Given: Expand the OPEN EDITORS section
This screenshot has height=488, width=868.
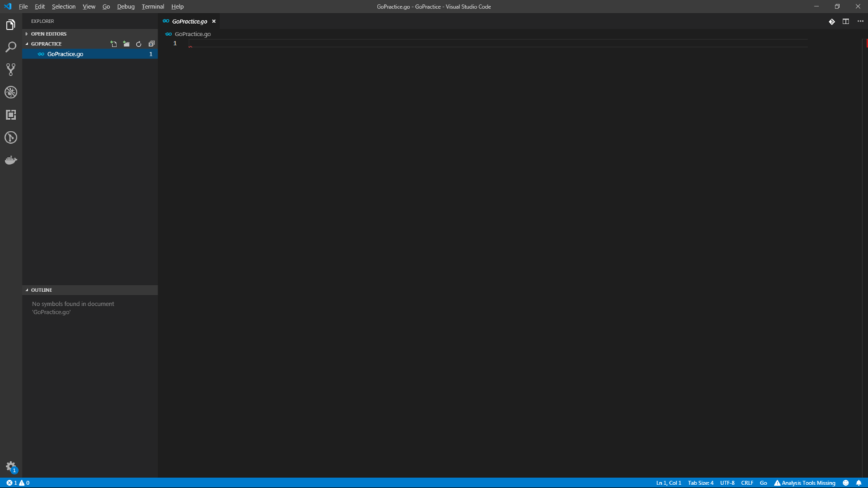Looking at the screenshot, I should pos(90,34).
